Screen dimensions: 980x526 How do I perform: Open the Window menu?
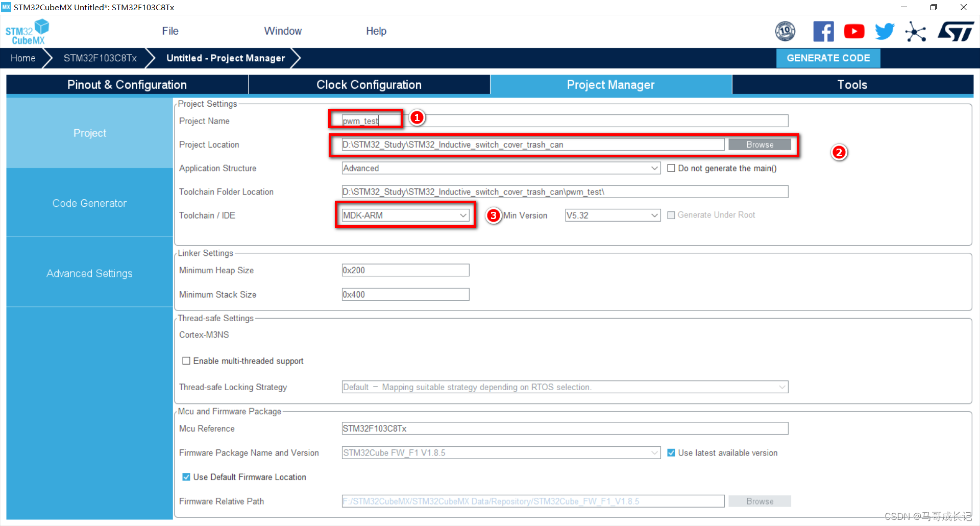(283, 31)
